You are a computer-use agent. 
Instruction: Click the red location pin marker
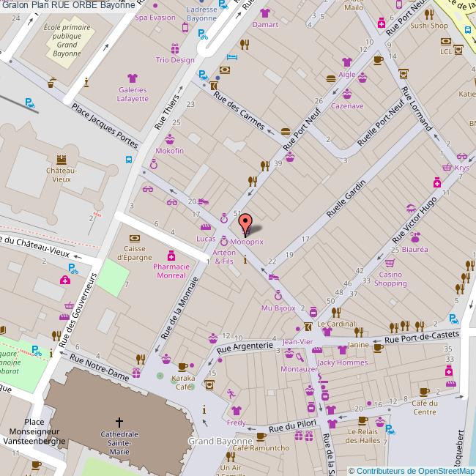coord(245,226)
